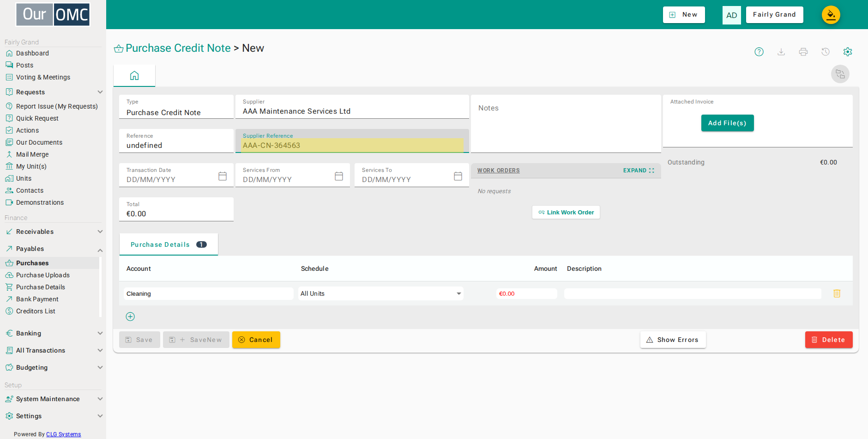Click the Cancel button
Screen dimensions: 868x439
(x=256, y=340)
